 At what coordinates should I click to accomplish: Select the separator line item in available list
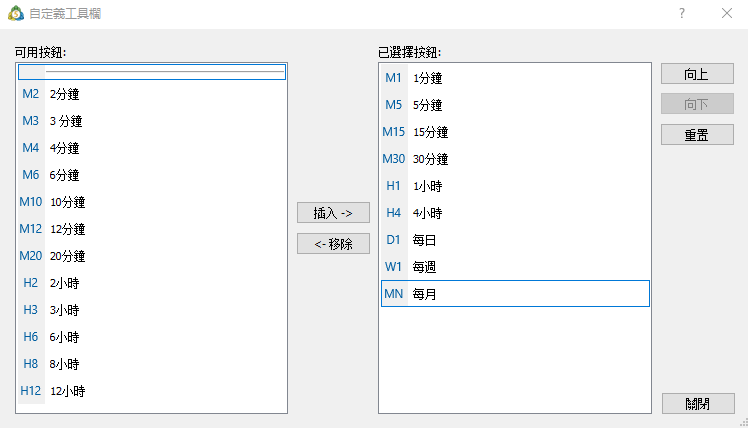tap(152, 72)
